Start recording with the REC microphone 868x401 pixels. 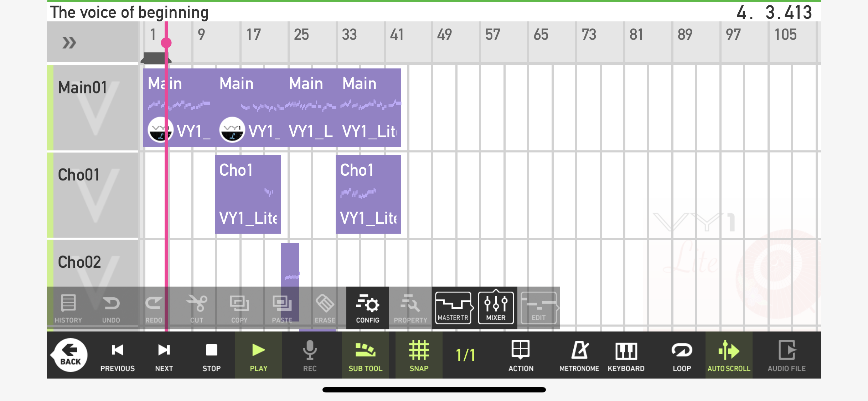310,355
